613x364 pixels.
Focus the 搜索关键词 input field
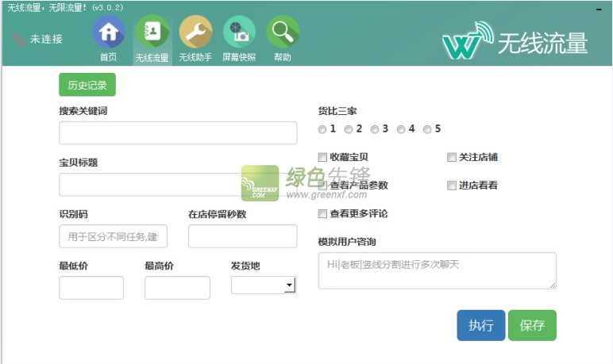(x=178, y=132)
